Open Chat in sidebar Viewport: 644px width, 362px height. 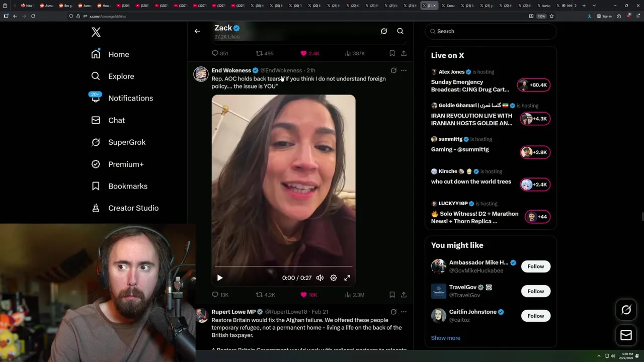tap(108, 120)
